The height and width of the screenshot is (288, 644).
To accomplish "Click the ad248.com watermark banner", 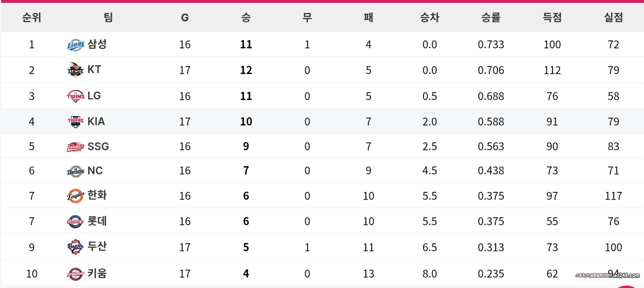I will tap(607, 275).
